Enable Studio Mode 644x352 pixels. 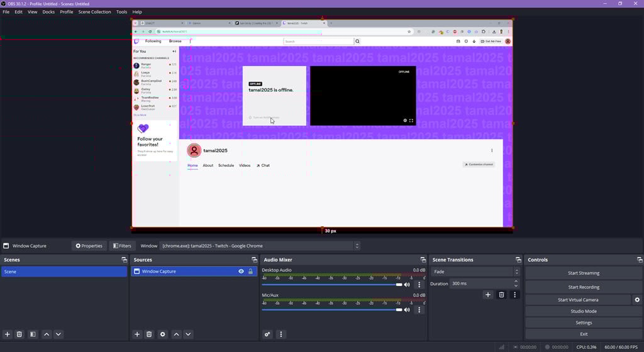click(x=584, y=311)
